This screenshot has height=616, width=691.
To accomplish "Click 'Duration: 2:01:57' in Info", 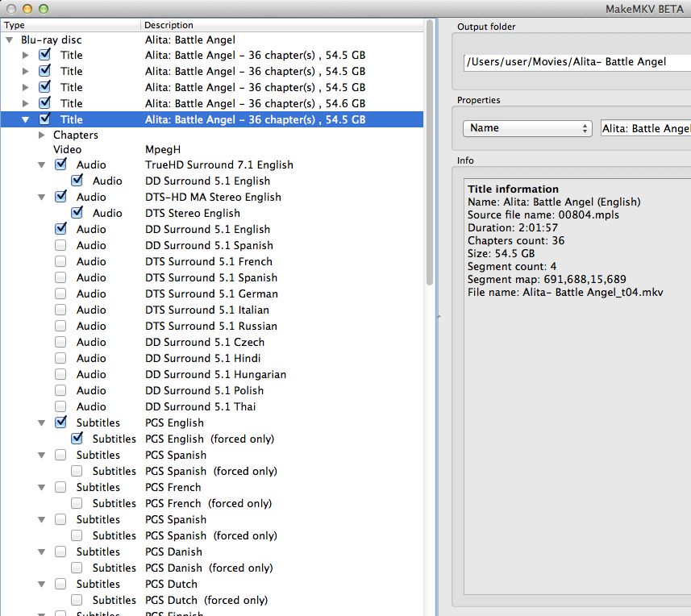I will click(x=513, y=227).
